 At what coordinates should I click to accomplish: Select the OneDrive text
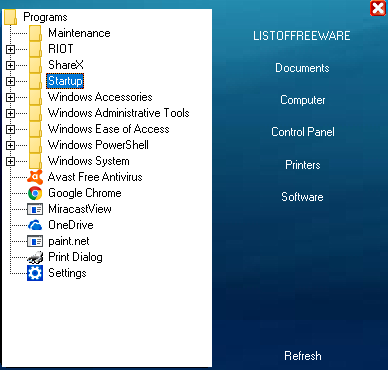[71, 225]
